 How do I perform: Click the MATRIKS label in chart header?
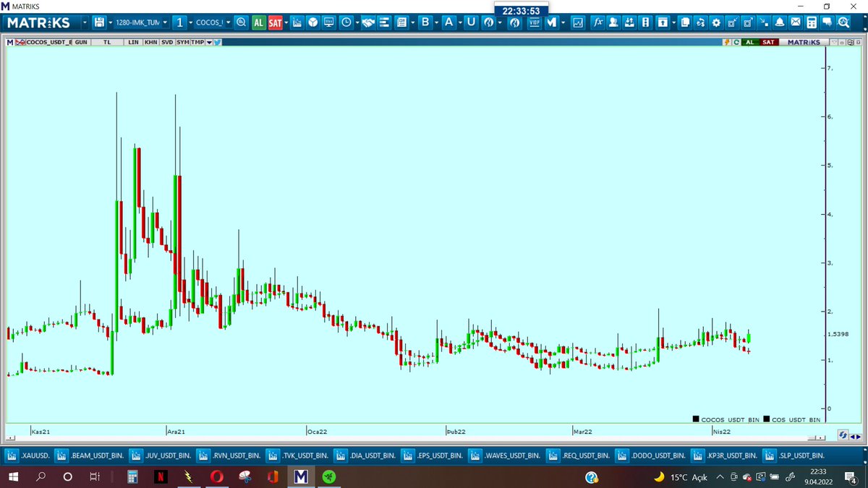click(803, 42)
